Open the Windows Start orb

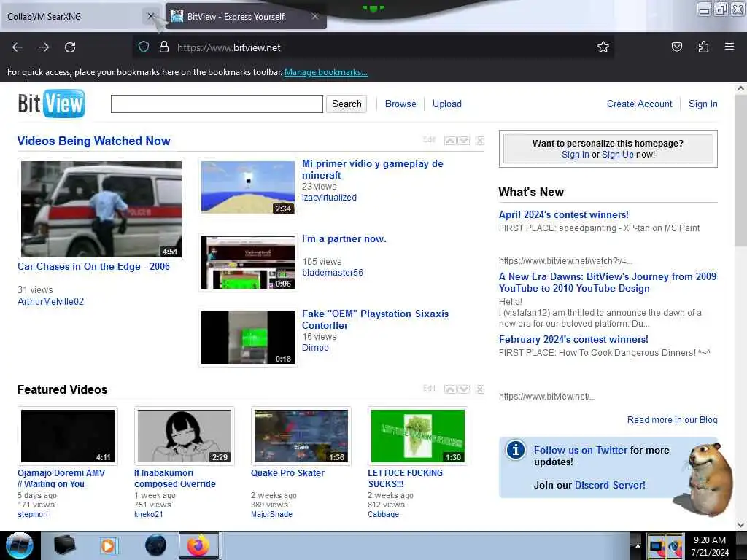20,545
